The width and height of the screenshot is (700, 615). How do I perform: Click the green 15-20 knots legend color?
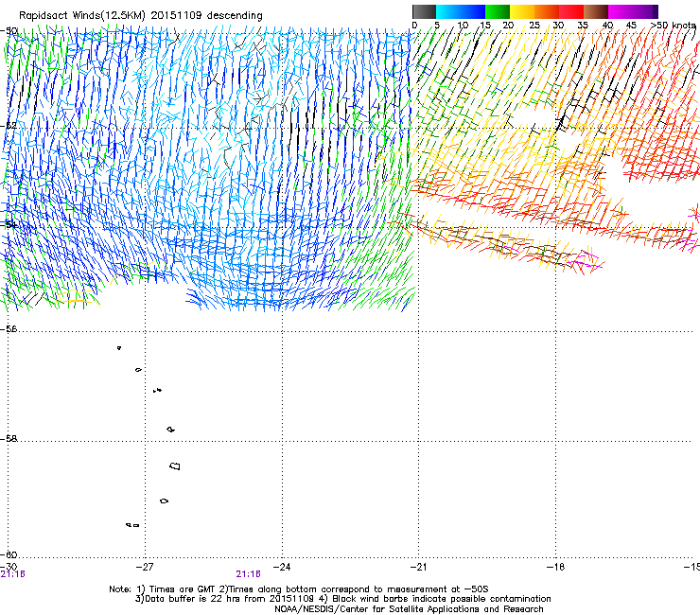pyautogui.click(x=498, y=11)
